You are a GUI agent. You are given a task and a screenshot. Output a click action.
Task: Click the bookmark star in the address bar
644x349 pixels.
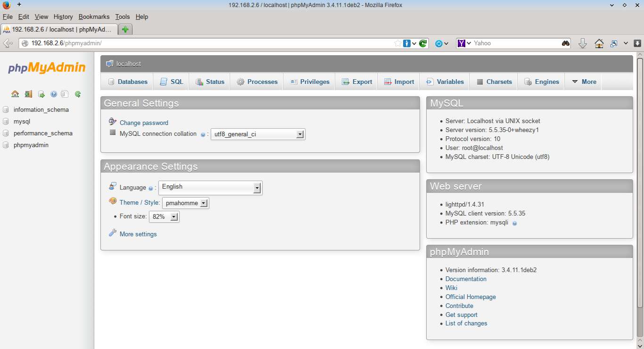[x=397, y=43]
